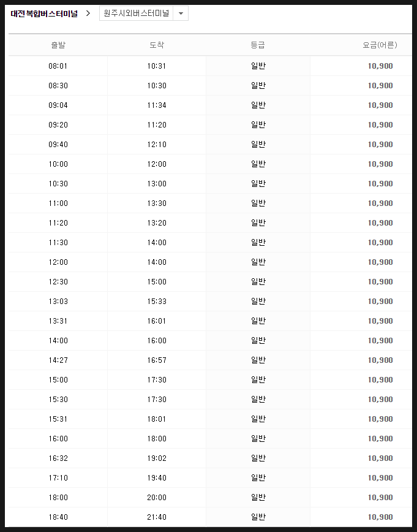Select the 14:27 departure time

(x=58, y=360)
